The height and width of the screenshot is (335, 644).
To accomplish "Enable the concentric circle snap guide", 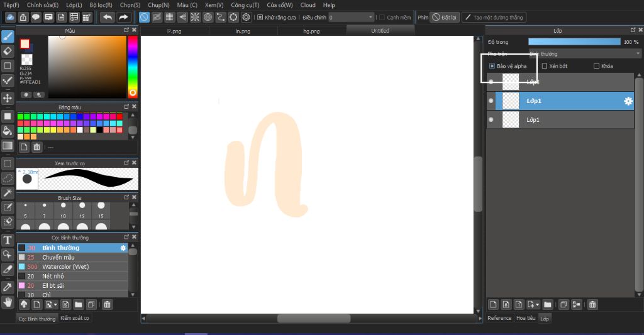I will tap(208, 17).
